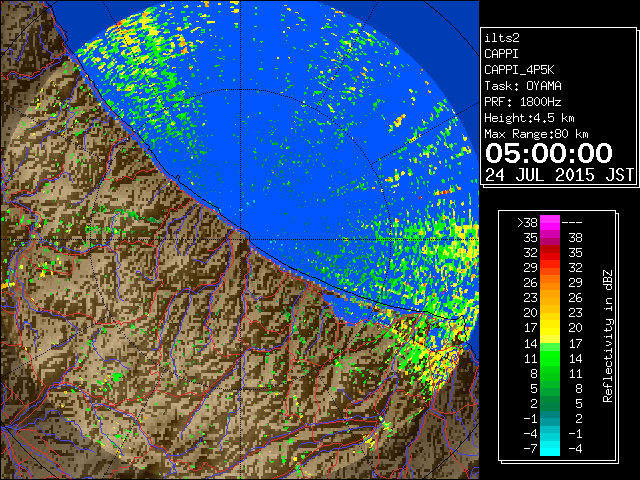
Task: Click the 'Height:4.5 km' text
Action: point(529,118)
